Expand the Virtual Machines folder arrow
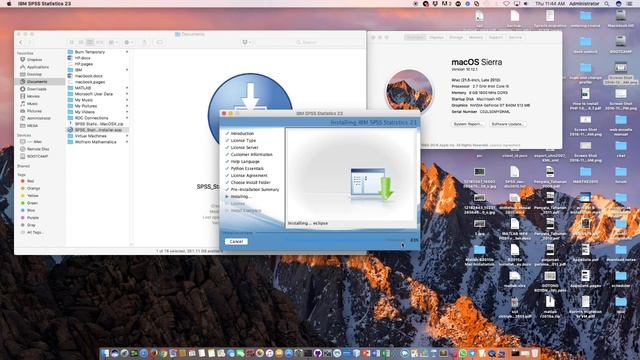The width and height of the screenshot is (640, 360). pos(127,136)
